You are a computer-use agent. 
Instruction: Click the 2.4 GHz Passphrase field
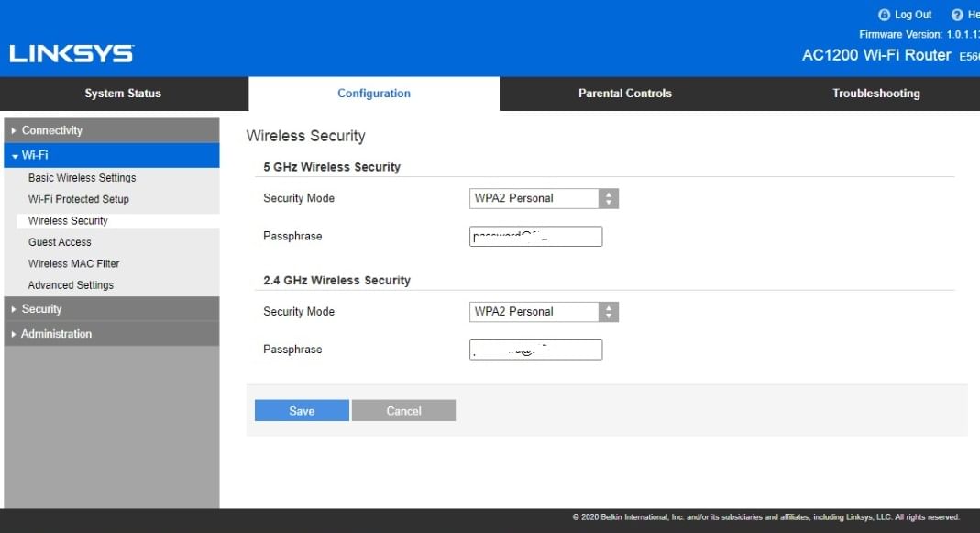coord(535,350)
